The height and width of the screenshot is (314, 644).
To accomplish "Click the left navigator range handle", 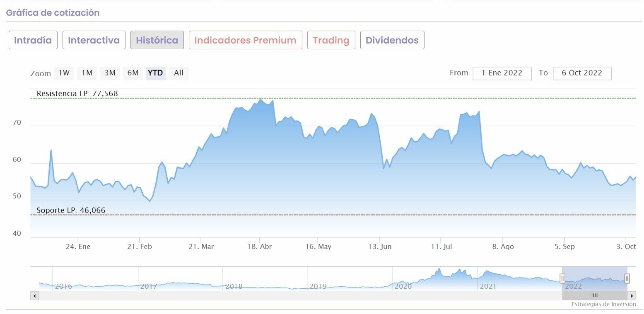I will point(562,278).
